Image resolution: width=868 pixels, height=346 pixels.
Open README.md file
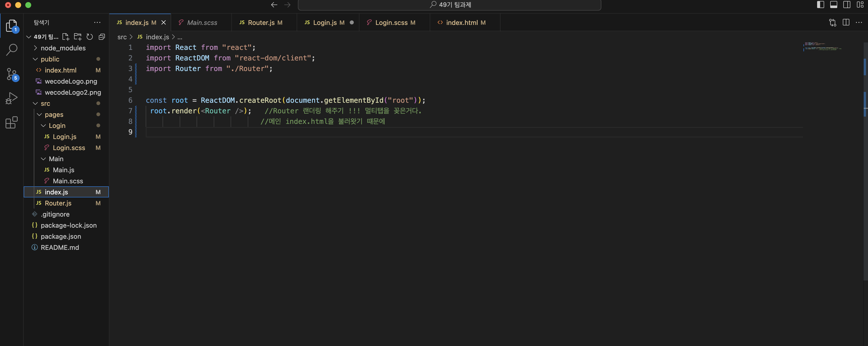pyautogui.click(x=66, y=248)
